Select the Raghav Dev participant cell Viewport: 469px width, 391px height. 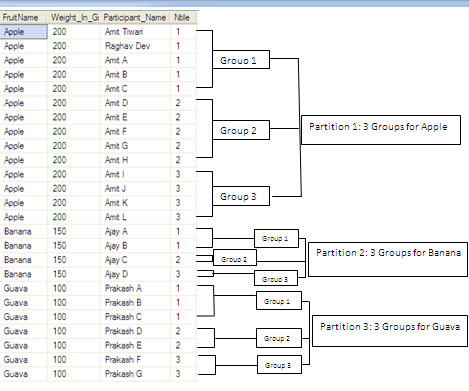(x=135, y=46)
